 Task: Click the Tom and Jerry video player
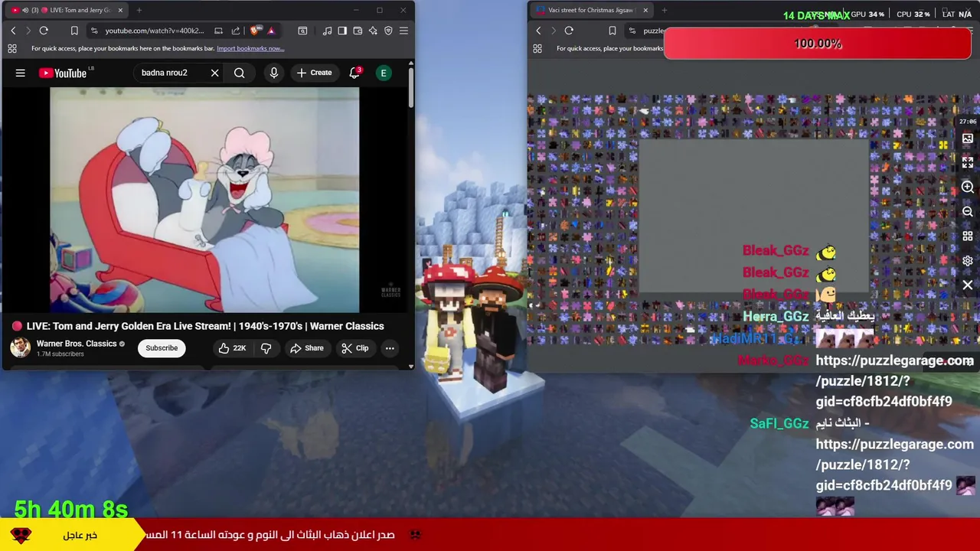204,200
